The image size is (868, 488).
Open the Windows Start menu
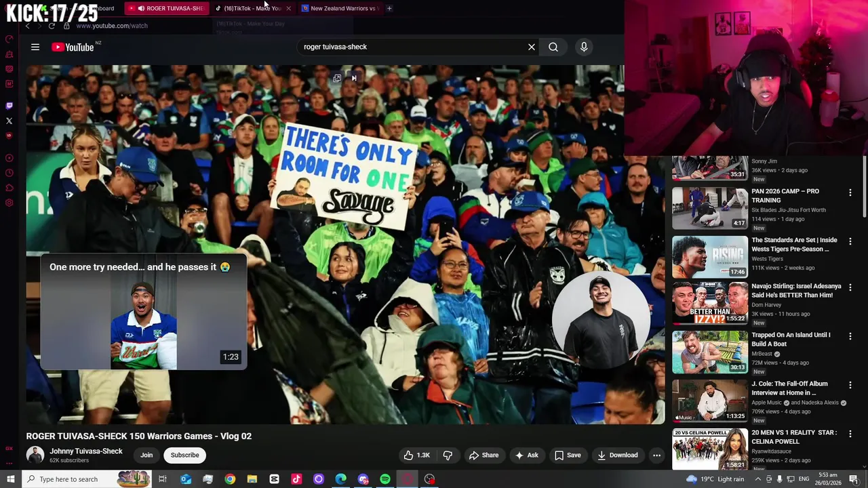10,479
